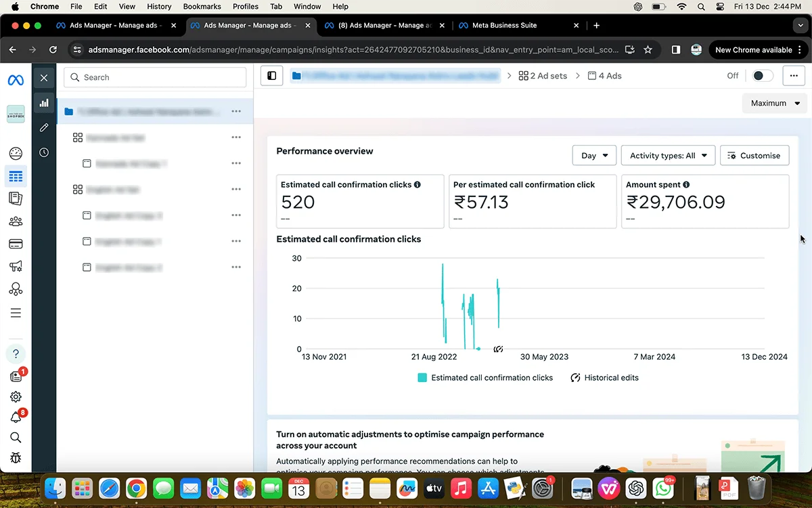Open the Campaigns table icon in sidebar
The width and height of the screenshot is (812, 508).
click(x=16, y=177)
